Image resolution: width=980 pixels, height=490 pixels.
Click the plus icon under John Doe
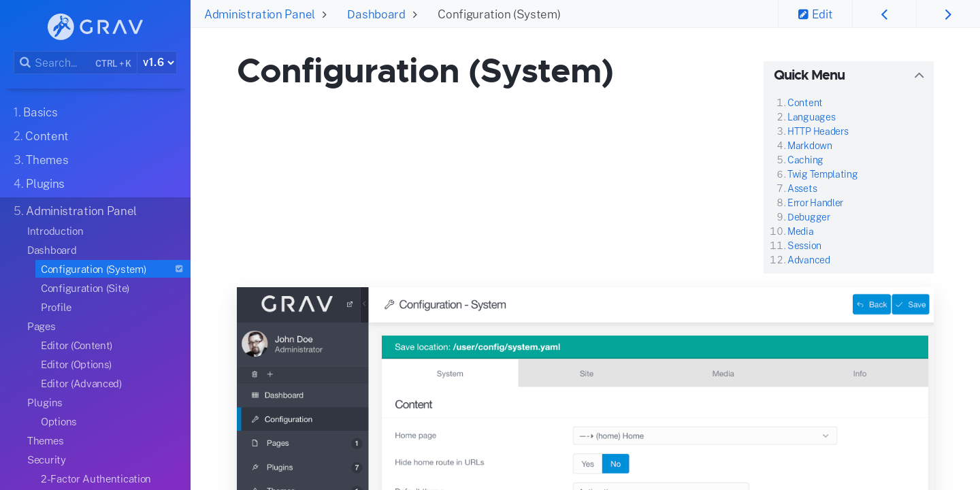point(269,374)
